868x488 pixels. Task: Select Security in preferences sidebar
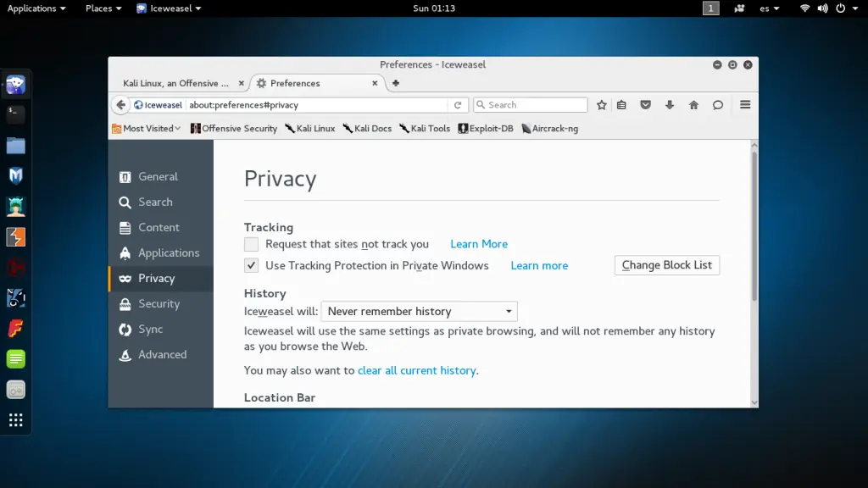160,304
